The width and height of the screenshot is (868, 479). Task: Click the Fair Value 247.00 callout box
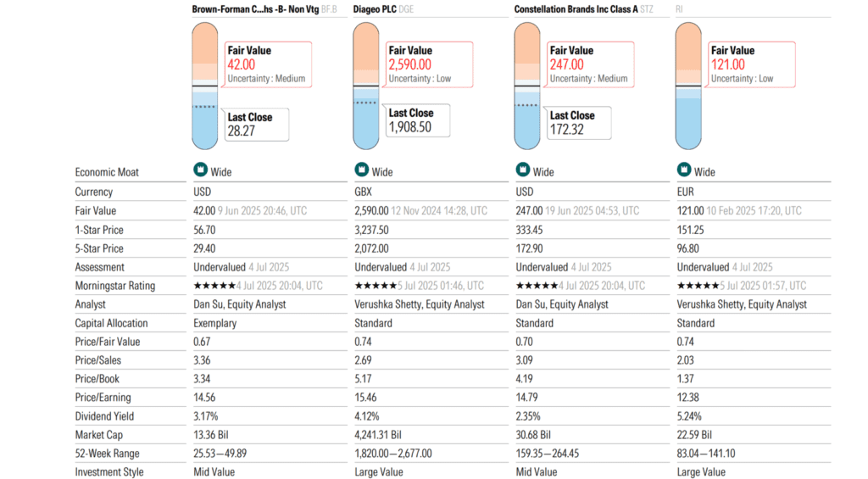pyautogui.click(x=588, y=64)
